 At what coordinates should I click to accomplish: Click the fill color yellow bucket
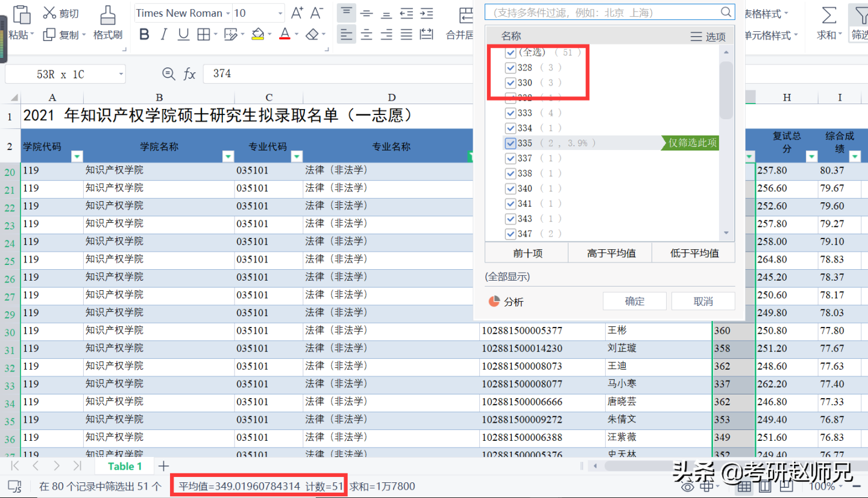pyautogui.click(x=257, y=34)
